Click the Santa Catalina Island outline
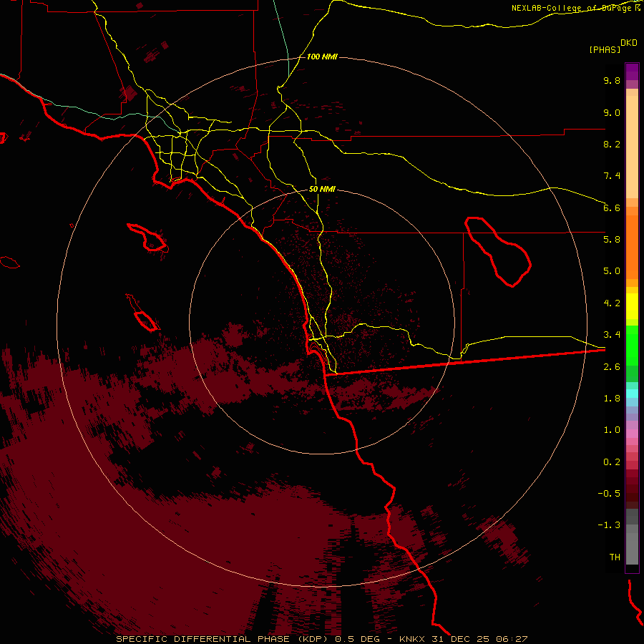The image size is (644, 644). point(148,238)
